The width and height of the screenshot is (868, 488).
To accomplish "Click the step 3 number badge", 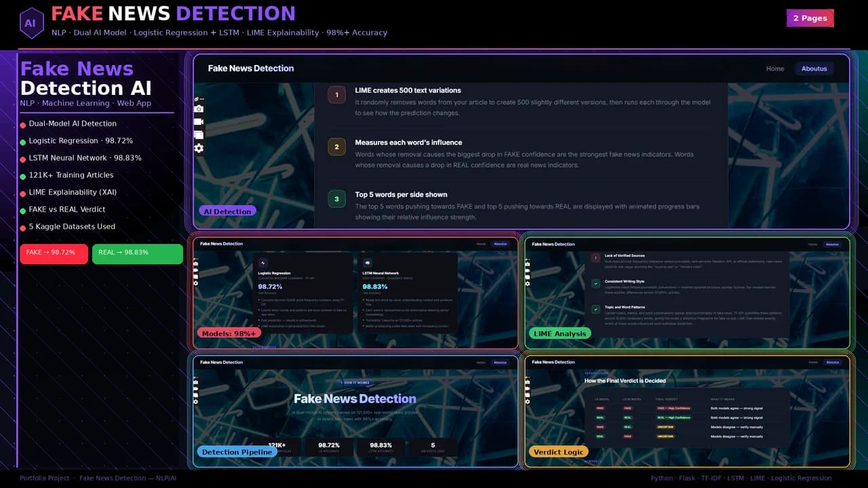I will coord(337,199).
